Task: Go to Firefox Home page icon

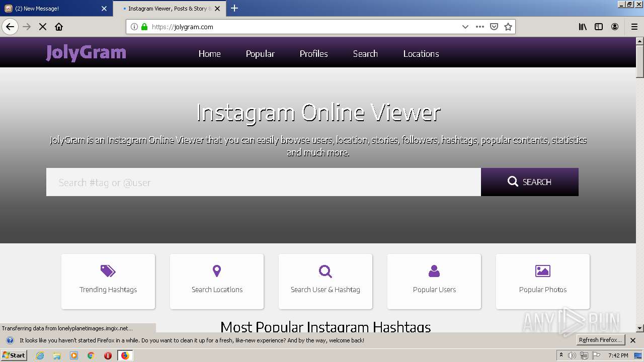Action: pyautogui.click(x=59, y=27)
